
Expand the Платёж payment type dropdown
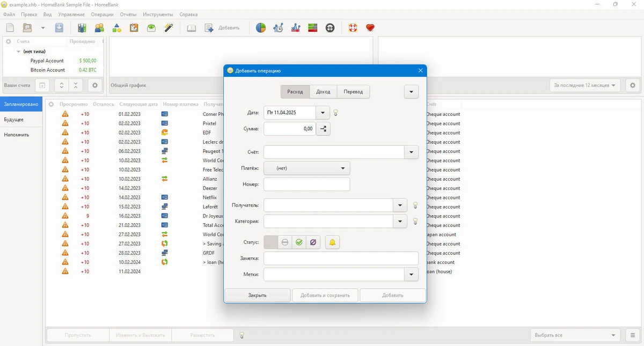tap(307, 168)
